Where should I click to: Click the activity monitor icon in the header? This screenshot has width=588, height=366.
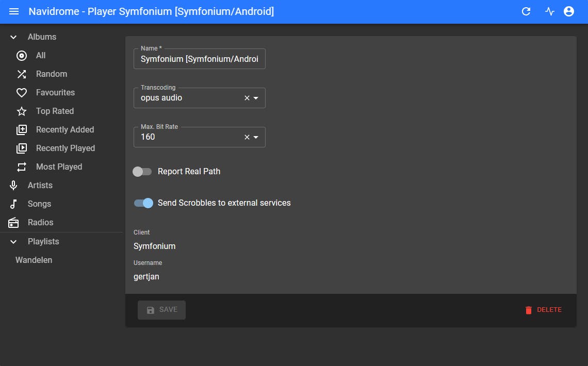click(547, 11)
